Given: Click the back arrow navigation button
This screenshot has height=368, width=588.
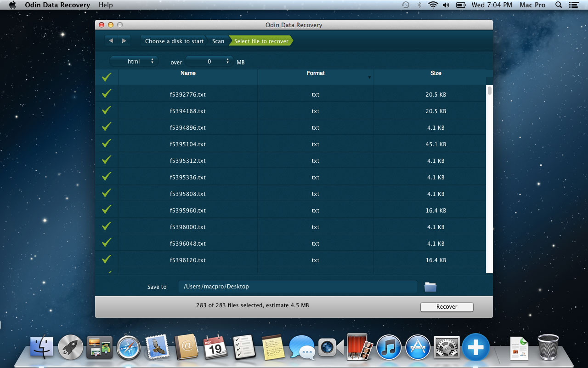Looking at the screenshot, I should click(111, 41).
